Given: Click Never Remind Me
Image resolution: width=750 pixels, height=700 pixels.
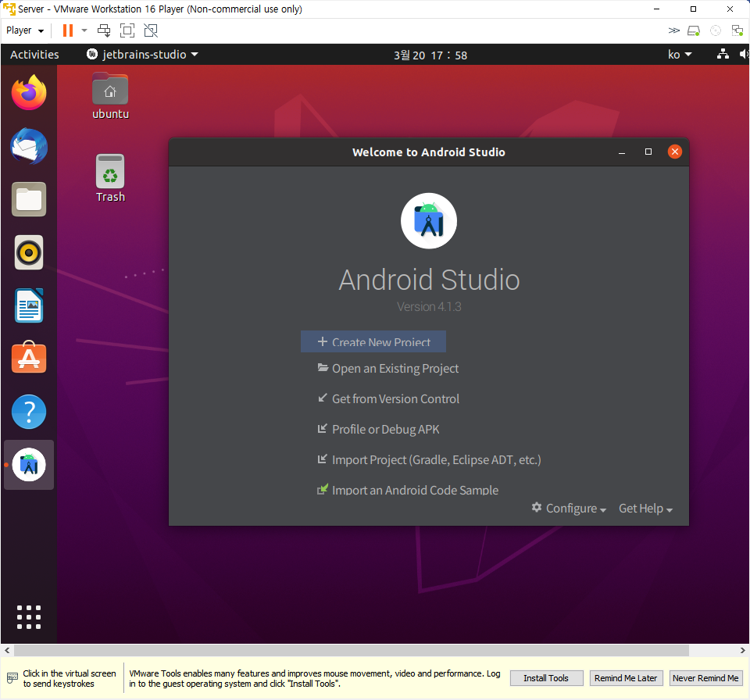Looking at the screenshot, I should pyautogui.click(x=705, y=678).
